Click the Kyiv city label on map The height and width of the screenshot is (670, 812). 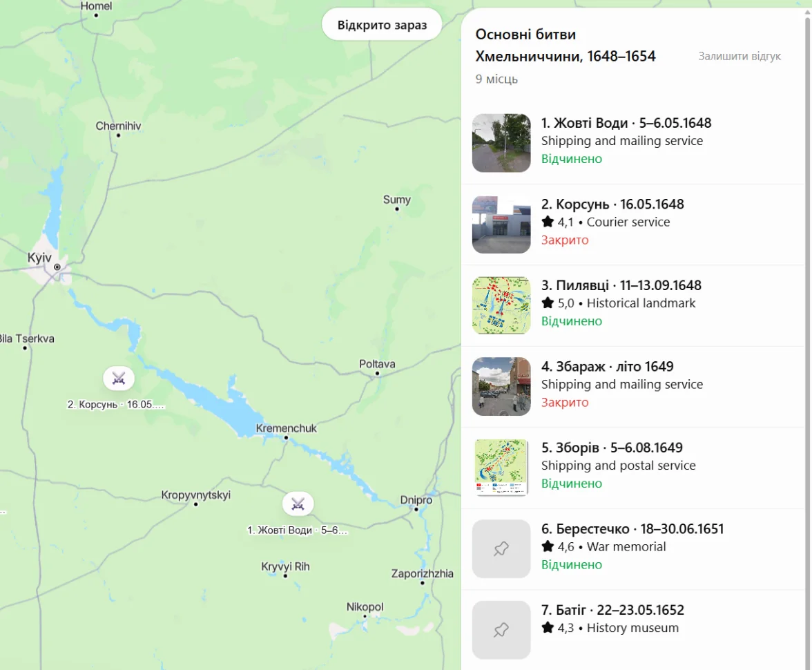pos(39,258)
